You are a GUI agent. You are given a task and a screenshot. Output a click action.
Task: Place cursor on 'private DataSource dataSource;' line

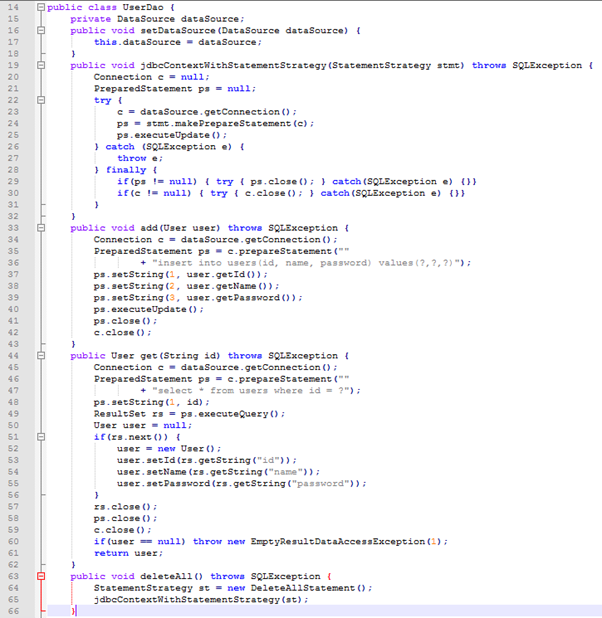(157, 19)
